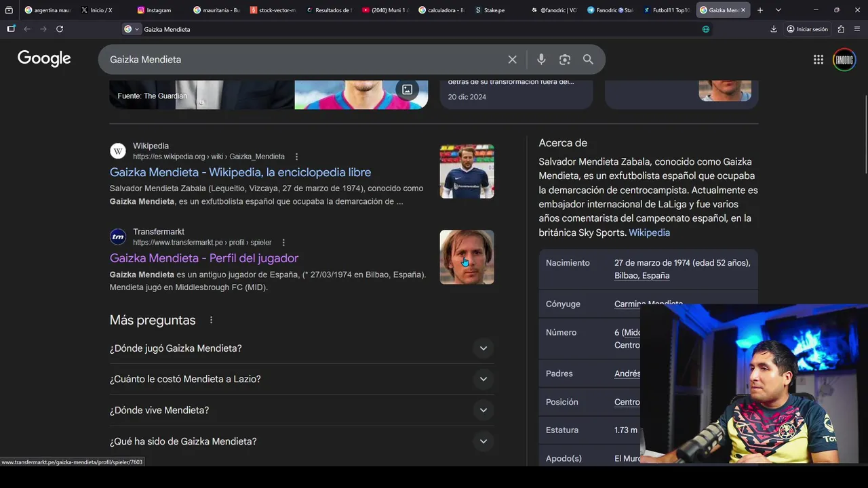The image size is (868, 488).
Task: Click the 'Posición' label in info panel
Action: click(562, 402)
